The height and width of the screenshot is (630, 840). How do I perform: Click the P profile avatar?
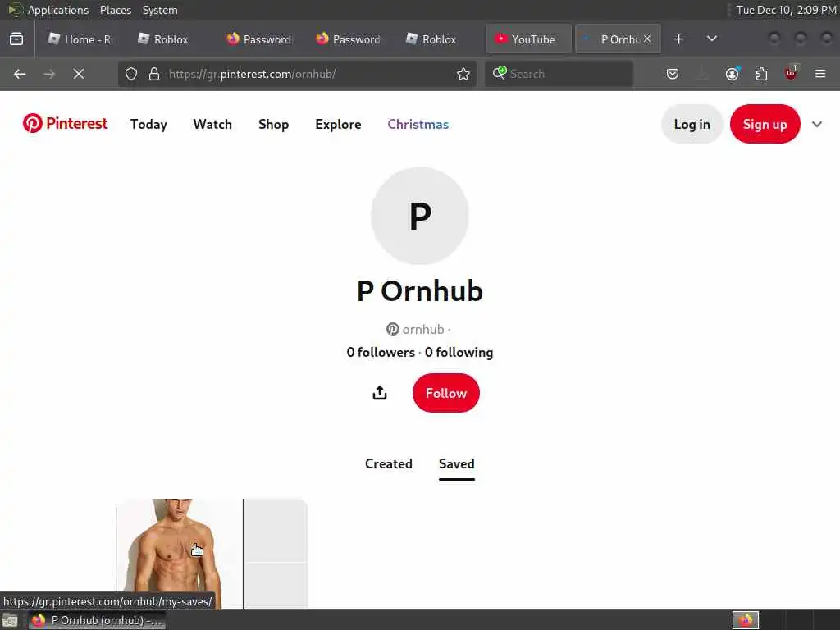click(419, 216)
